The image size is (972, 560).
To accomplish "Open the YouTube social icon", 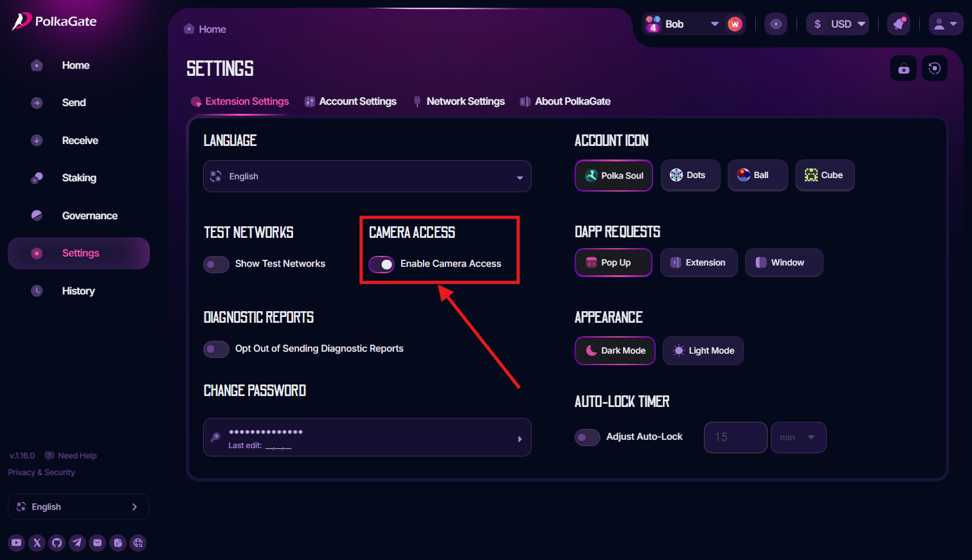I will 17,543.
